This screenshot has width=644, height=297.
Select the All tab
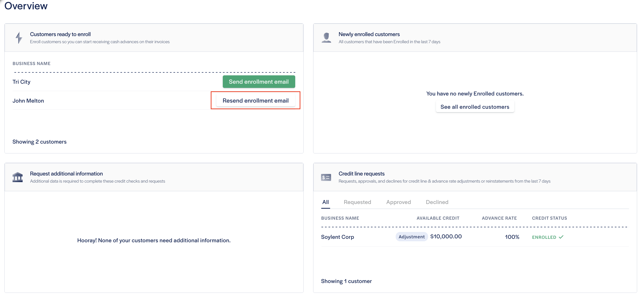click(325, 202)
